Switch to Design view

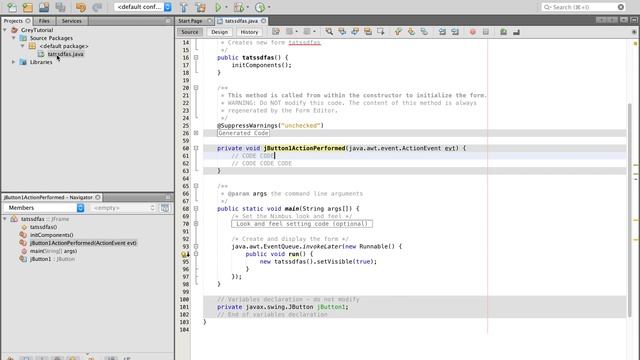click(x=220, y=32)
